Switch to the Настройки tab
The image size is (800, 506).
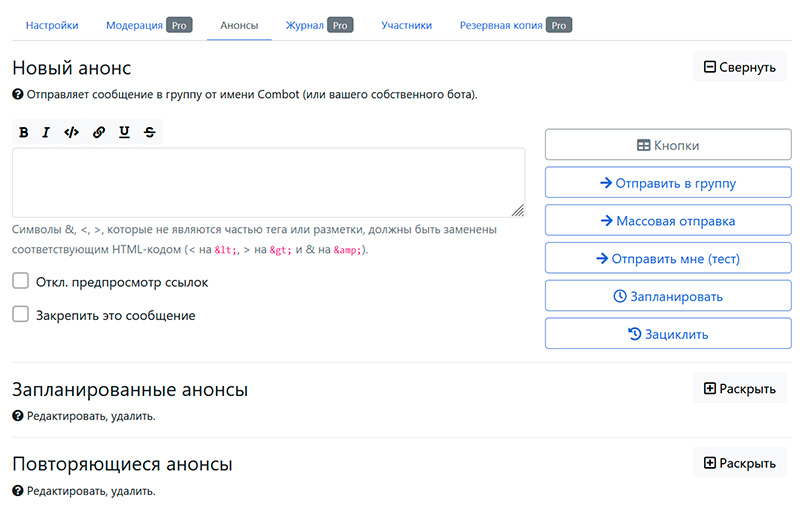pyautogui.click(x=52, y=25)
